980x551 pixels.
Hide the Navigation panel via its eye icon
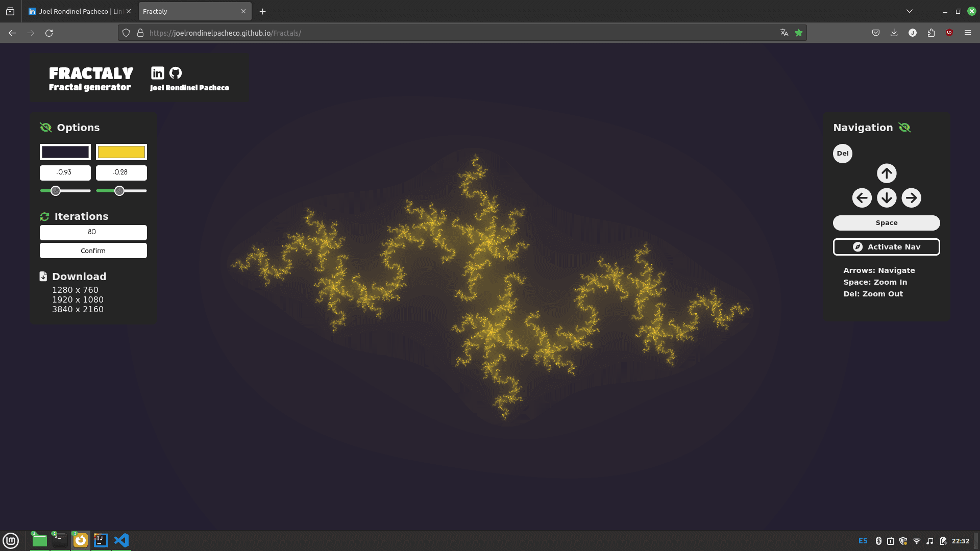(x=904, y=127)
